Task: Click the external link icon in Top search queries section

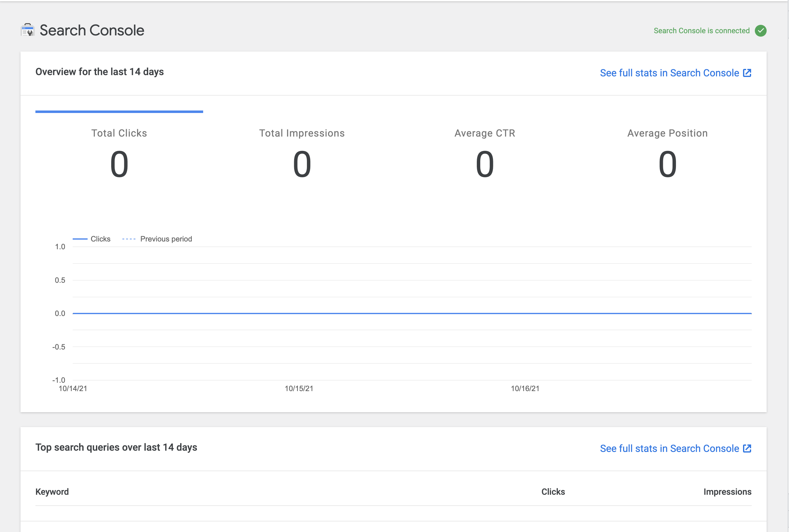Action: pyautogui.click(x=748, y=448)
